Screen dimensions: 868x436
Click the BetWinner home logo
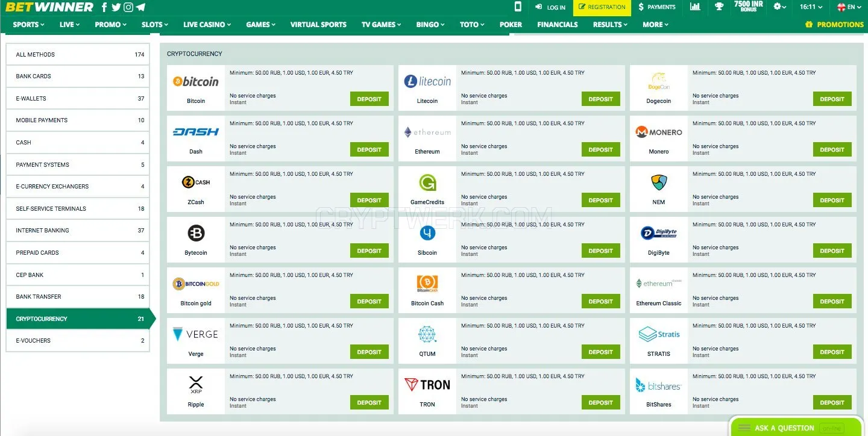(49, 7)
